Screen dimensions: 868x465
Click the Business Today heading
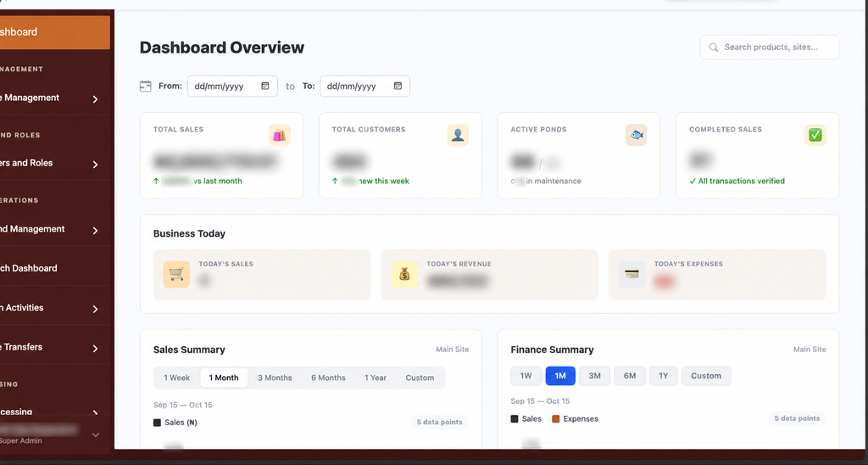tap(189, 234)
